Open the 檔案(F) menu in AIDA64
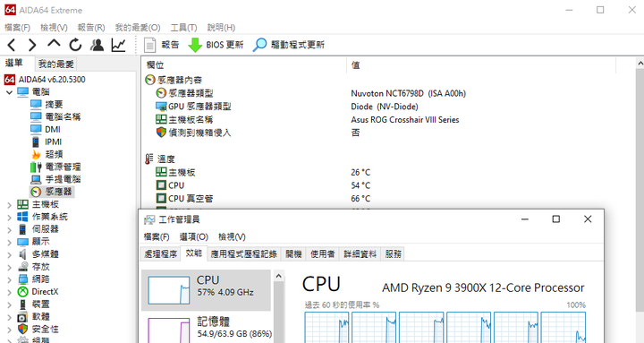644x343 pixels. pos(17,28)
